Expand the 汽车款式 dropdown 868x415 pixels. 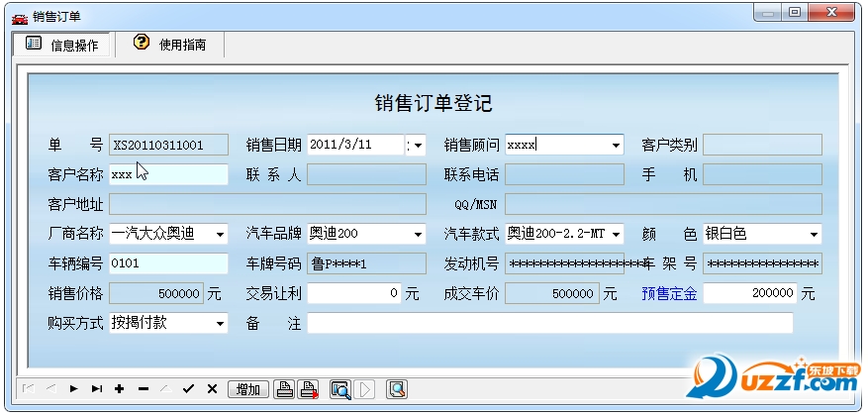pyautogui.click(x=616, y=235)
